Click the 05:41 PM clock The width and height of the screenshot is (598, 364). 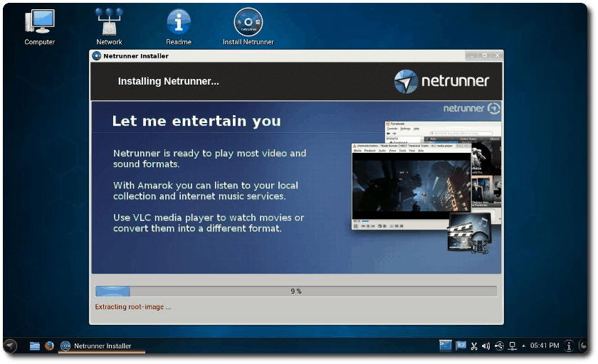pos(545,346)
